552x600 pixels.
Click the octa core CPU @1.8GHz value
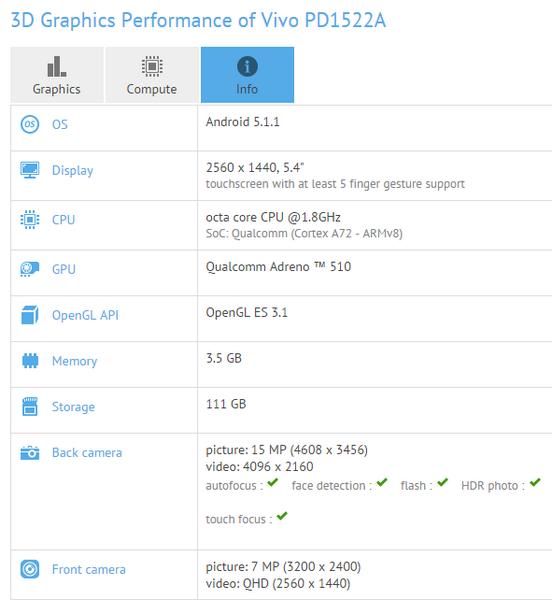[x=273, y=217]
